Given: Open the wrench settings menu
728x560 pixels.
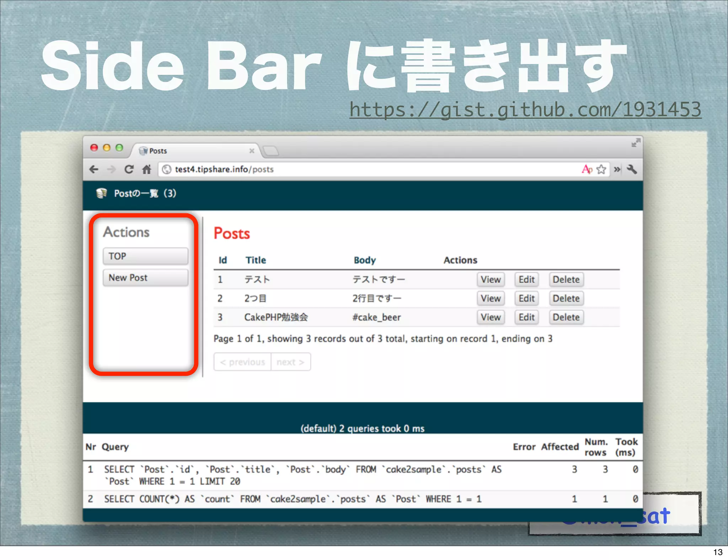Looking at the screenshot, I should pyautogui.click(x=632, y=169).
